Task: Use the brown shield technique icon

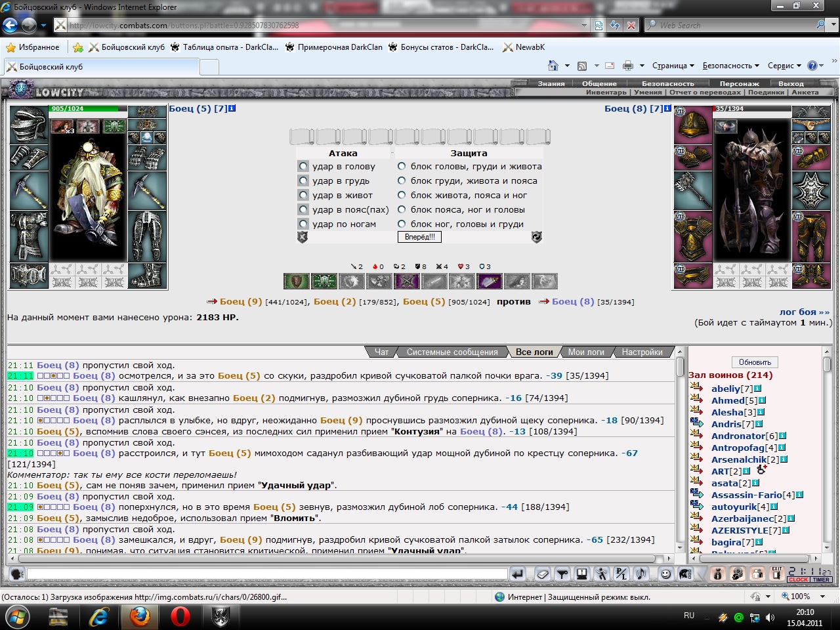Action: (x=297, y=282)
